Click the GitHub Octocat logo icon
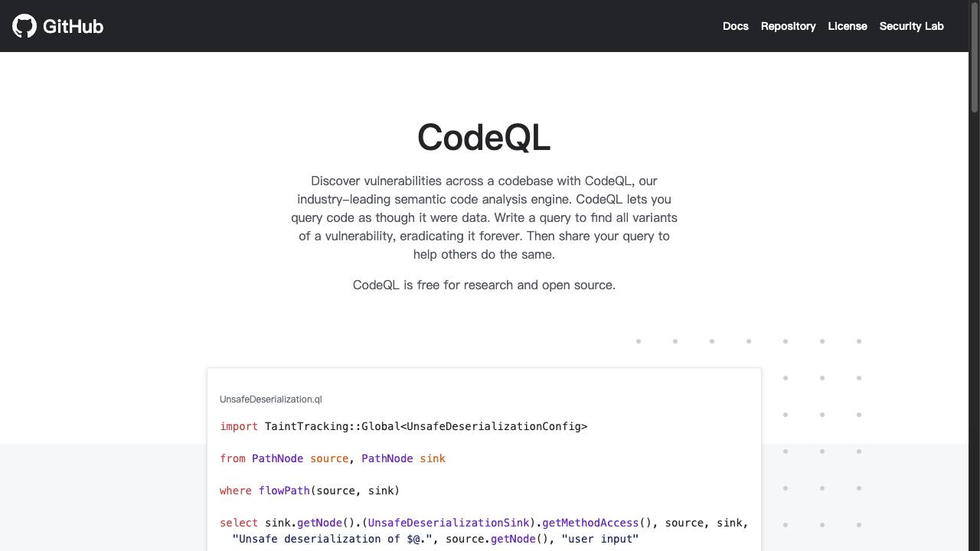Viewport: 980px width, 551px height. [24, 26]
